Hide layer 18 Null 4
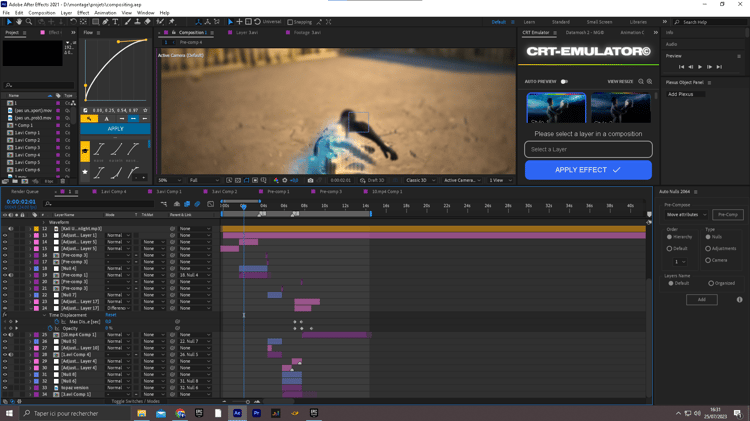This screenshot has width=750, height=421. [5, 268]
